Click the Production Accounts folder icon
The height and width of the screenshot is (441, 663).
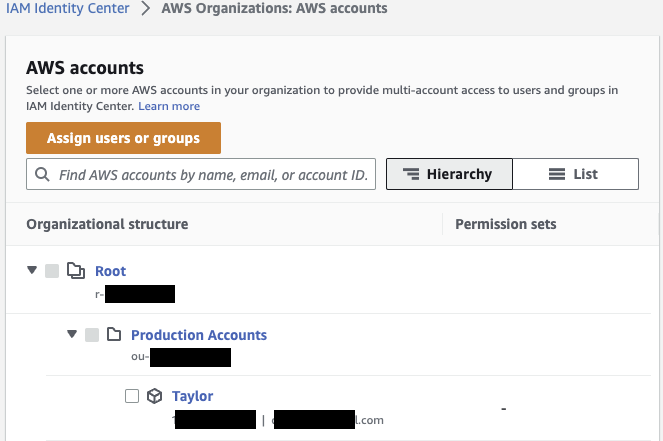tap(114, 334)
